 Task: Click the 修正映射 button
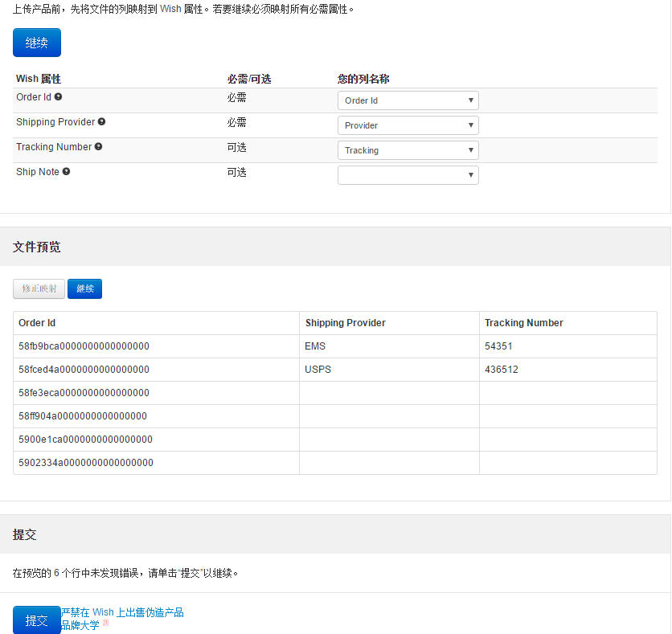(x=38, y=288)
